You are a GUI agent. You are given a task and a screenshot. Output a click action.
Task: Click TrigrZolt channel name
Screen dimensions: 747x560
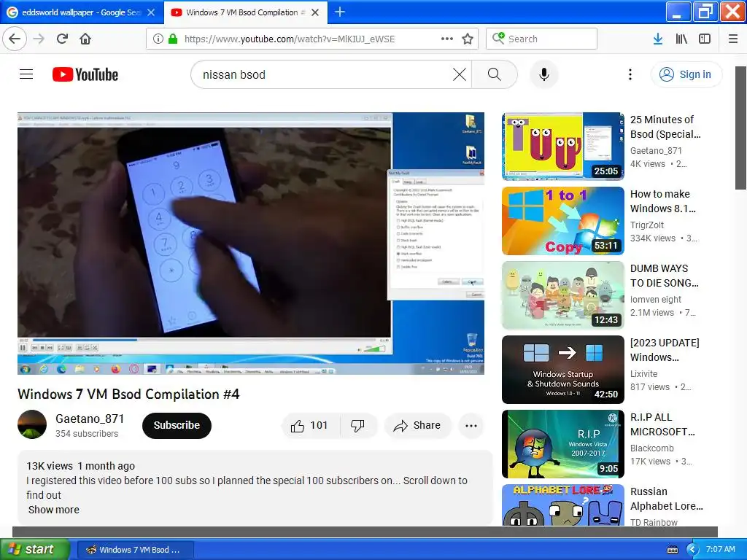click(x=647, y=225)
